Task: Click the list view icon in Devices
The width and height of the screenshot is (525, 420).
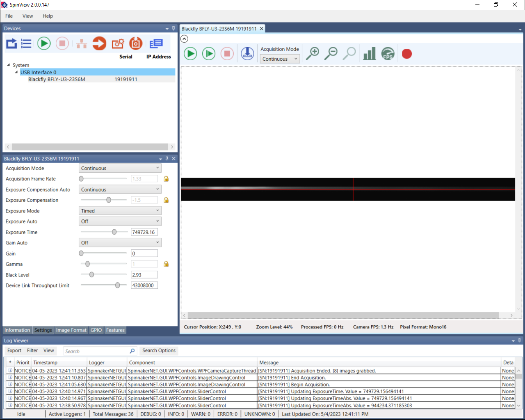Action: (x=26, y=43)
